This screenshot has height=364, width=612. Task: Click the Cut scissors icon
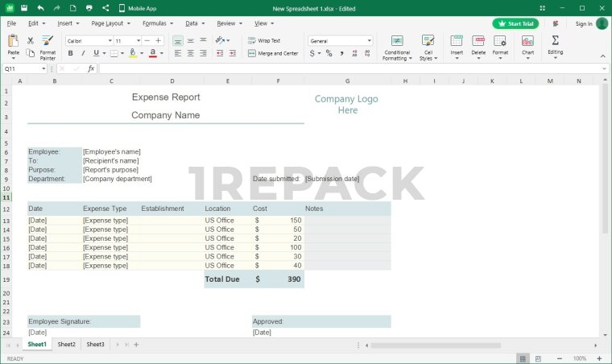31,39
